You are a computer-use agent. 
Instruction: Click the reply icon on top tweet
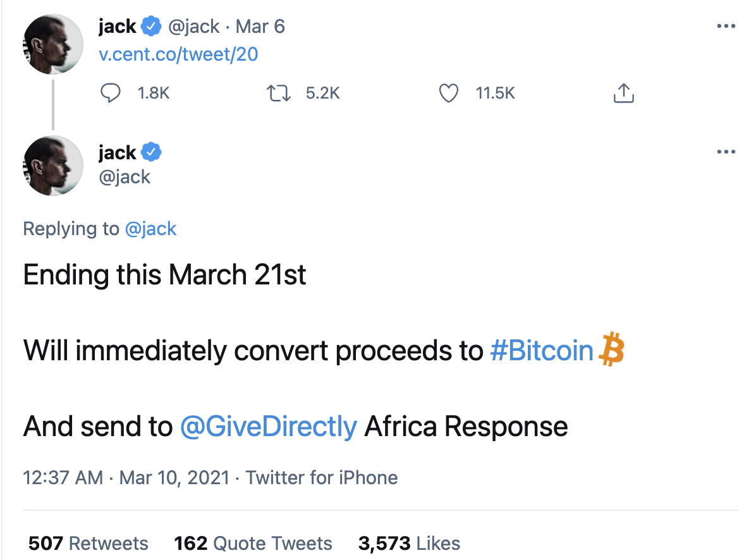click(x=111, y=94)
